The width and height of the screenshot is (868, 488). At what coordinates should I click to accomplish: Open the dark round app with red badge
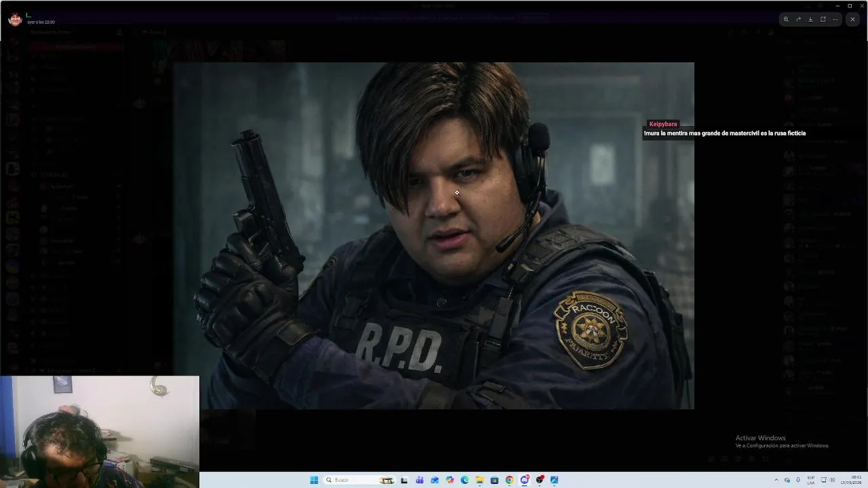(x=540, y=480)
